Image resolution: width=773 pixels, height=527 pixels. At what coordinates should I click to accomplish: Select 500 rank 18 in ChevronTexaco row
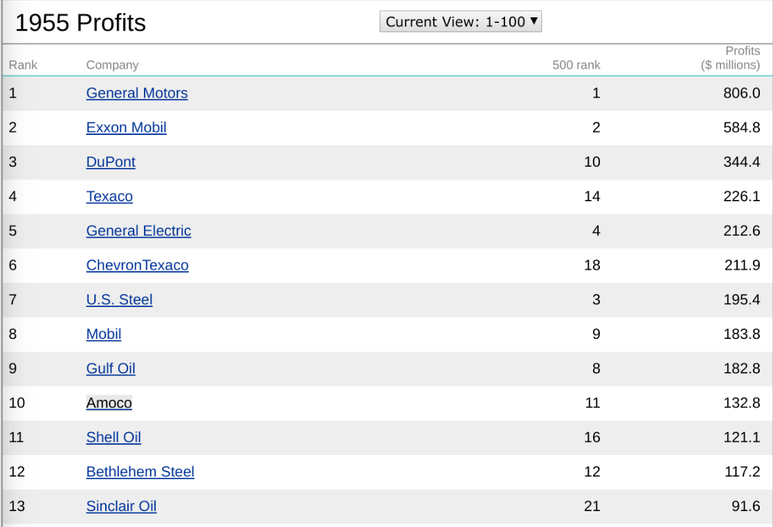tap(592, 265)
